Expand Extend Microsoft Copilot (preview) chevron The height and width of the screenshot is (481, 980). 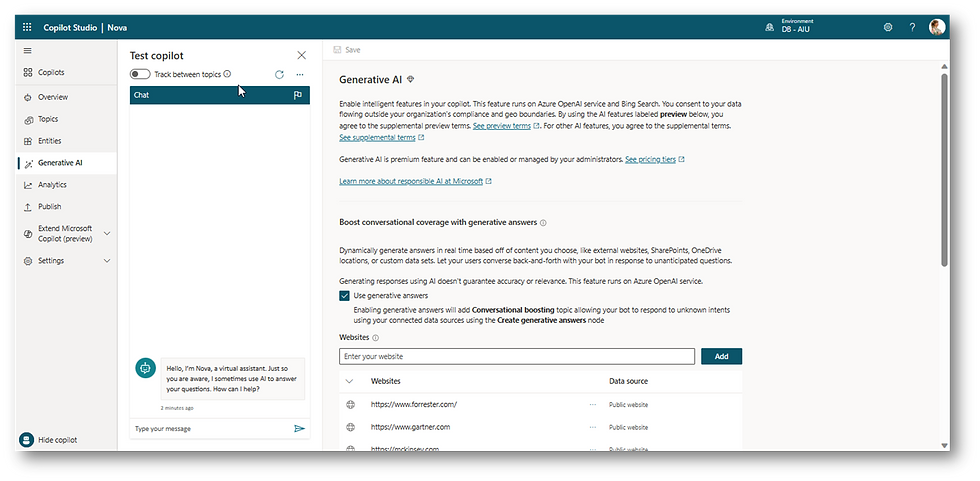point(107,234)
